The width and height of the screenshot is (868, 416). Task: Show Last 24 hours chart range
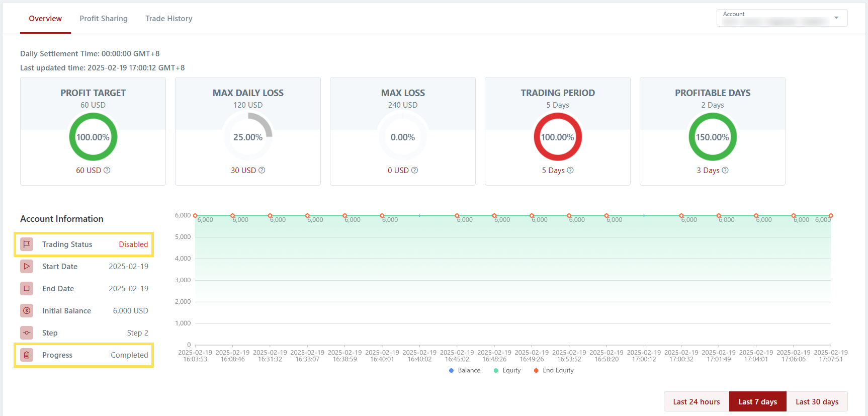tap(696, 402)
